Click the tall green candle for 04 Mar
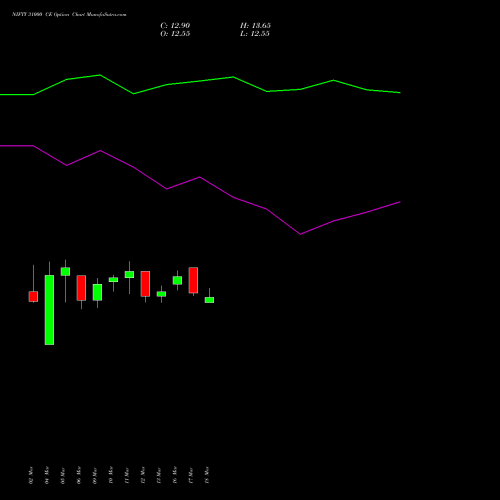The height and width of the screenshot is (500, 500). (49, 310)
